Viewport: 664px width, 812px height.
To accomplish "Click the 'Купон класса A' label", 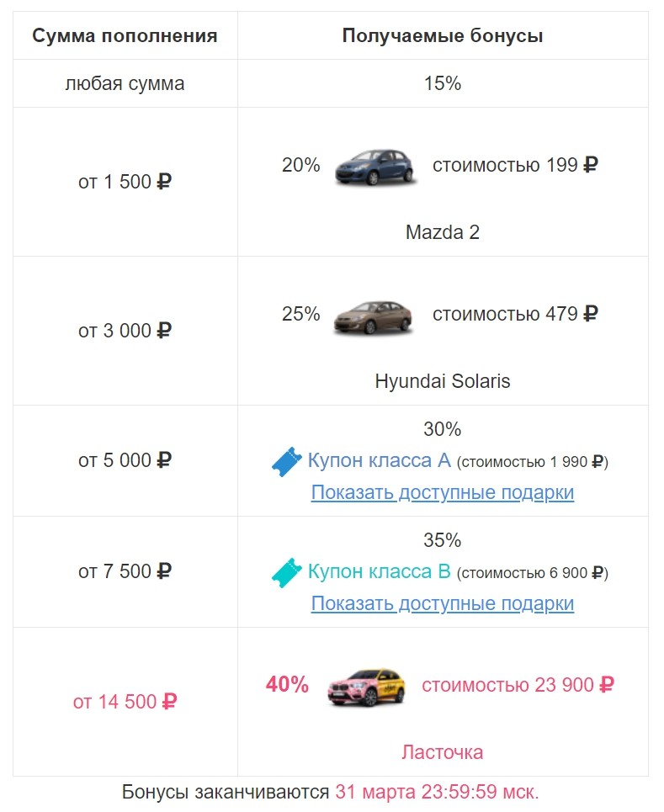I will (x=380, y=461).
